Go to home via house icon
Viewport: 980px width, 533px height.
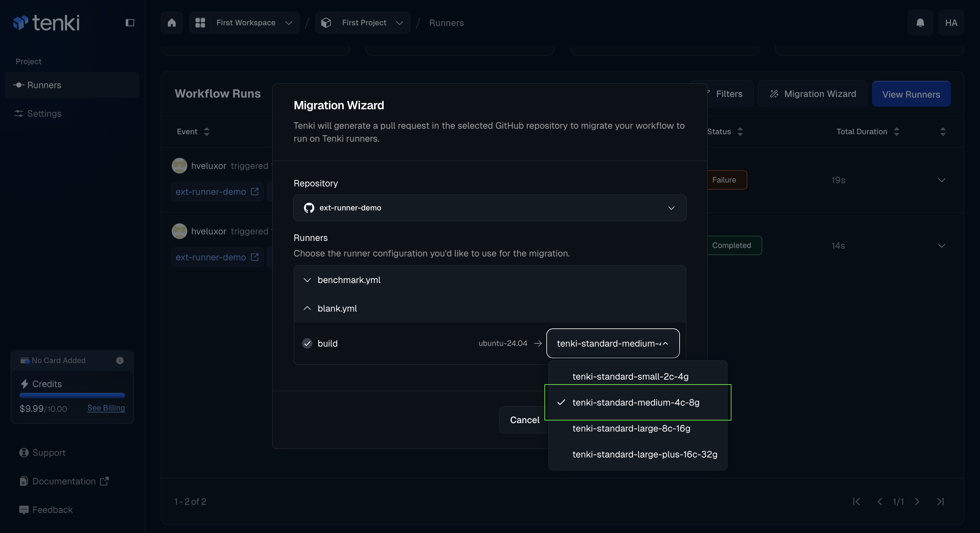[x=171, y=23]
